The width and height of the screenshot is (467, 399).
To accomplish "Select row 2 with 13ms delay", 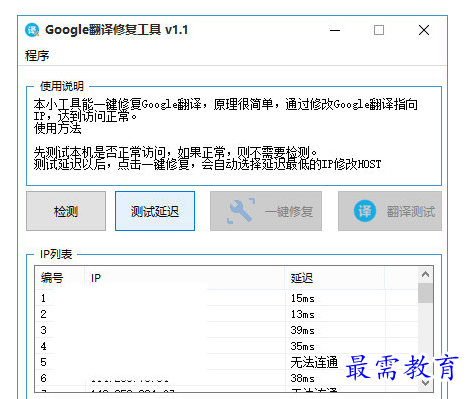I will coord(226,314).
